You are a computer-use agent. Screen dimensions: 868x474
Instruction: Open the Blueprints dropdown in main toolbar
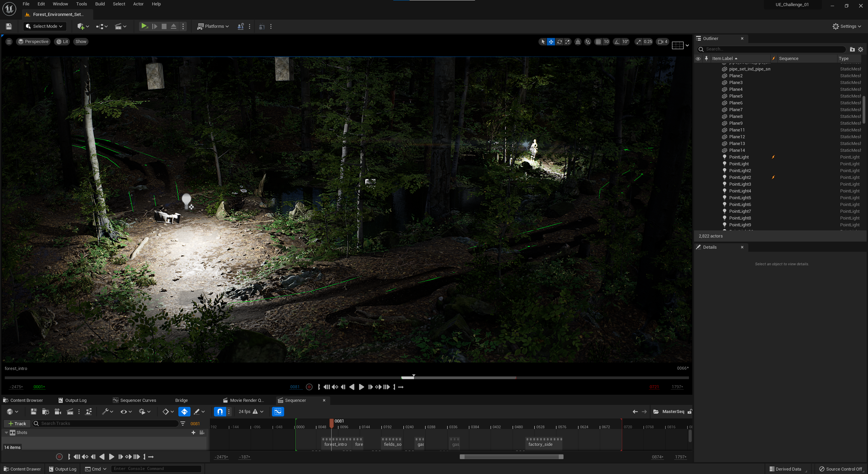pos(102,26)
